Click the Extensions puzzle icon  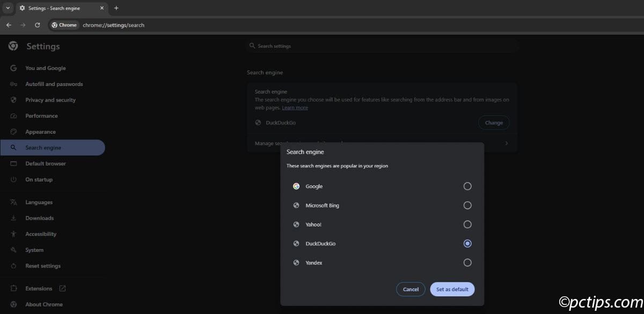(x=13, y=288)
